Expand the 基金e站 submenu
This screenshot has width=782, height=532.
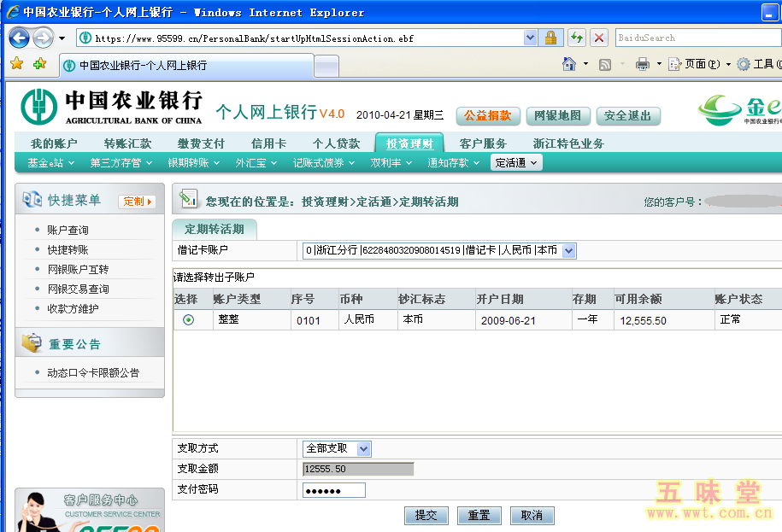coord(50,162)
